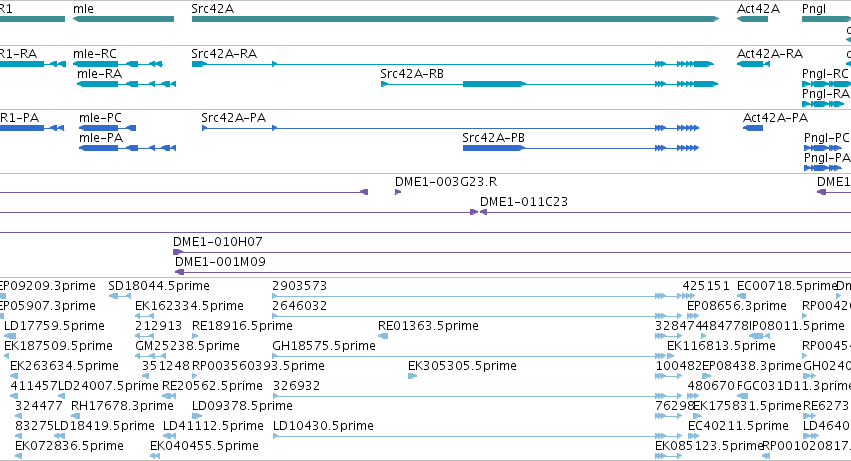Select the EK305305.5prime EST arrow
Viewport: 851px width, 461px height.
[412, 376]
